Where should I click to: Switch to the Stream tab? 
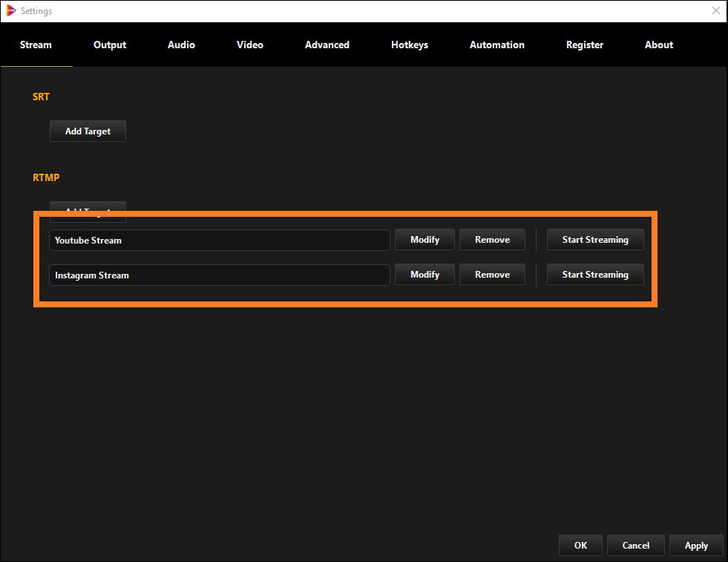[36, 45]
